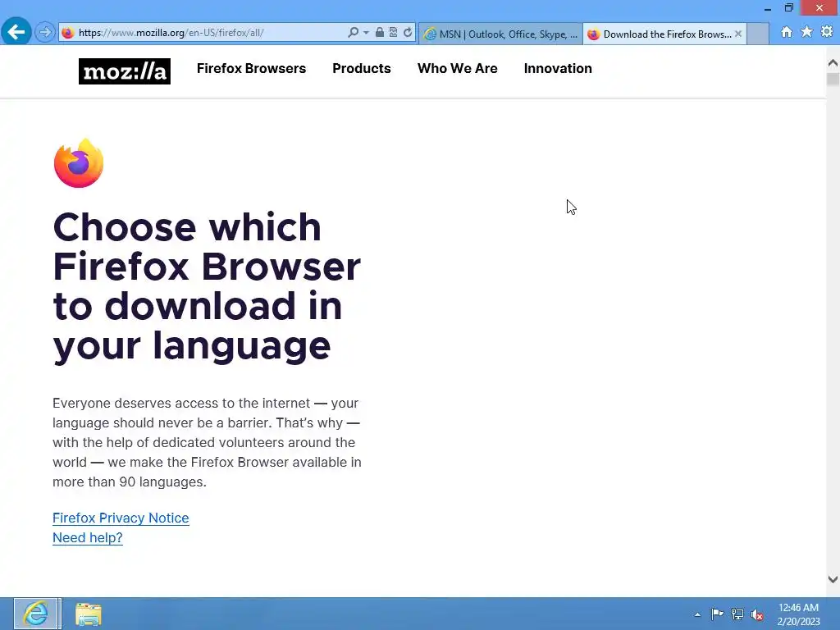Click the Firefox logo image

tap(79, 163)
